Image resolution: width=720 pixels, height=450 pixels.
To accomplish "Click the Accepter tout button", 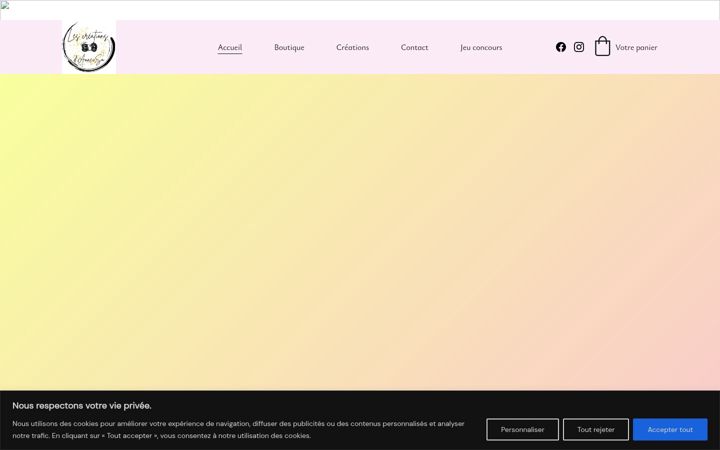I will click(670, 429).
